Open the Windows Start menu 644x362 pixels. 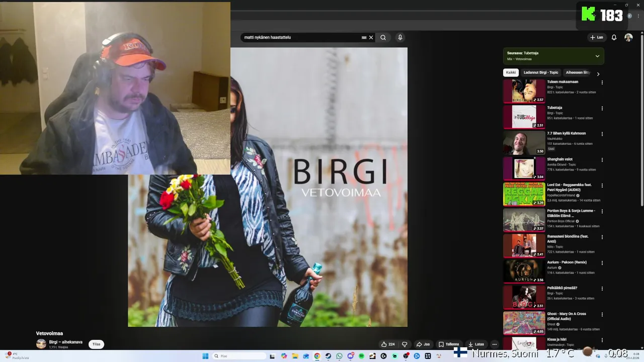(205, 356)
